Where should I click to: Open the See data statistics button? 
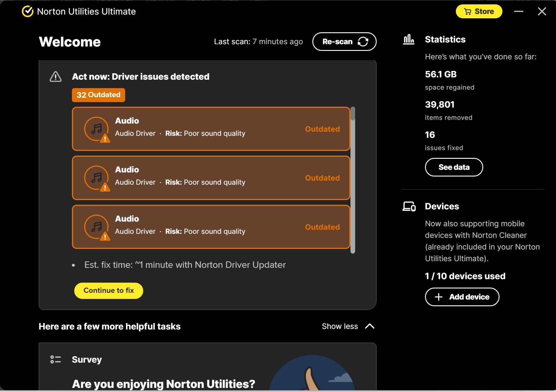point(454,167)
